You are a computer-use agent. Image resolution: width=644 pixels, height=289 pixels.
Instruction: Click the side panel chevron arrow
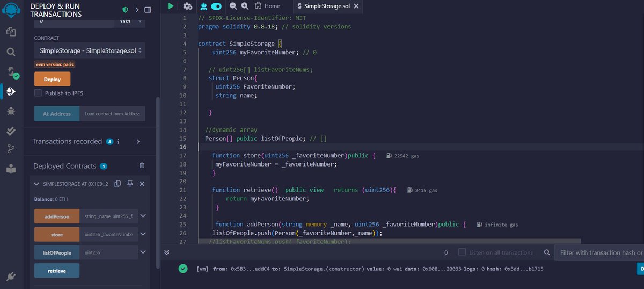click(137, 10)
